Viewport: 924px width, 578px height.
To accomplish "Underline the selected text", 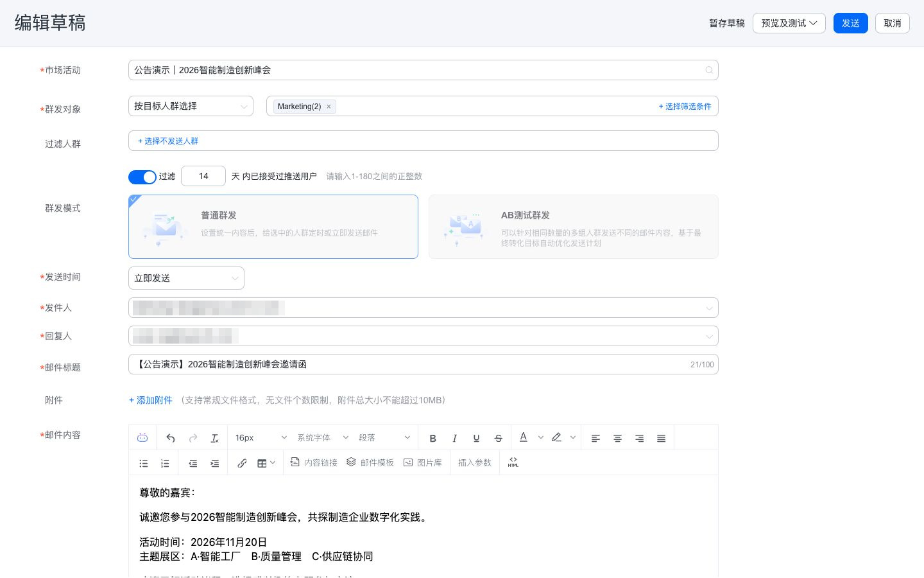I will click(x=476, y=438).
